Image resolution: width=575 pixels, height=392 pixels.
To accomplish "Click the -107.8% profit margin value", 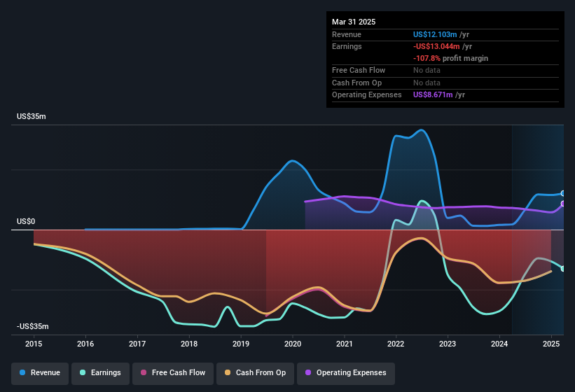I will pyautogui.click(x=427, y=58).
